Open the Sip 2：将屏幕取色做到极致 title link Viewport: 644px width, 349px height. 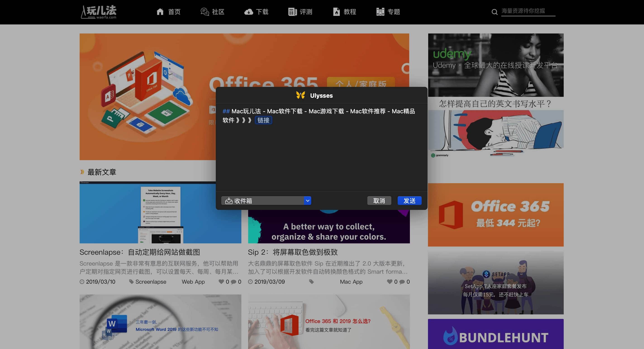(293, 252)
